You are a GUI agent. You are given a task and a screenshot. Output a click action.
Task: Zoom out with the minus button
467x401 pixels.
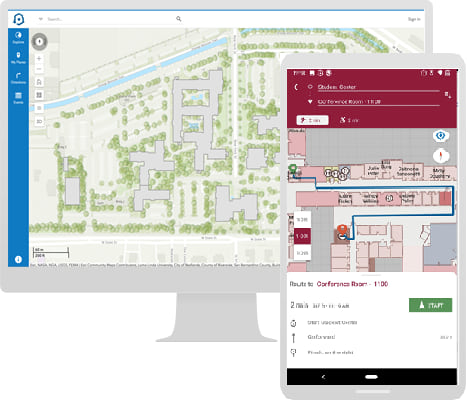coord(39,69)
